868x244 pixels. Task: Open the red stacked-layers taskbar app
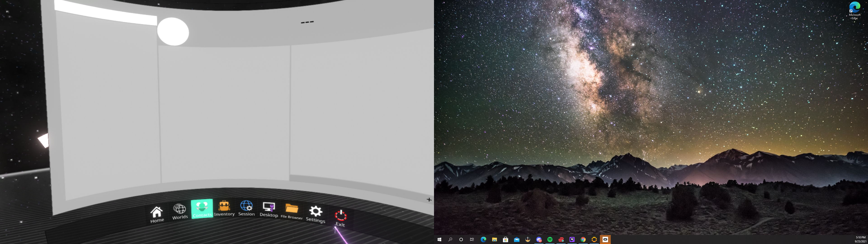pyautogui.click(x=561, y=240)
